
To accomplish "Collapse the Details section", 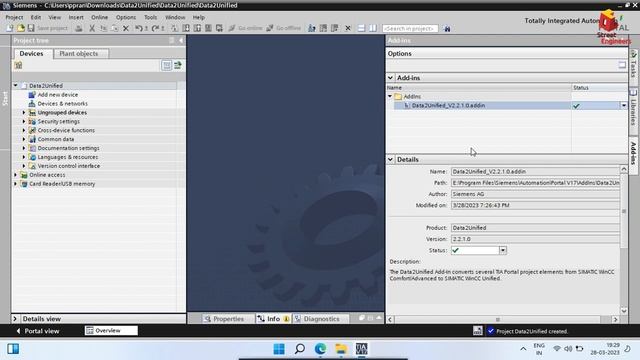I will [x=391, y=159].
